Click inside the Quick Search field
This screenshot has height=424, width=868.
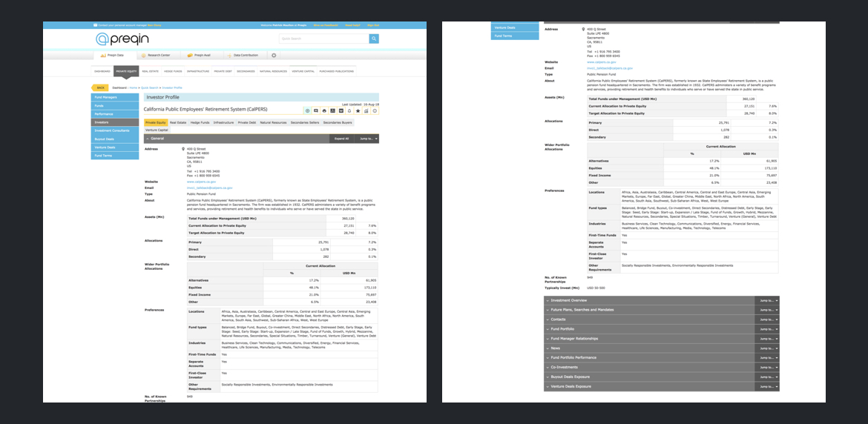click(323, 39)
